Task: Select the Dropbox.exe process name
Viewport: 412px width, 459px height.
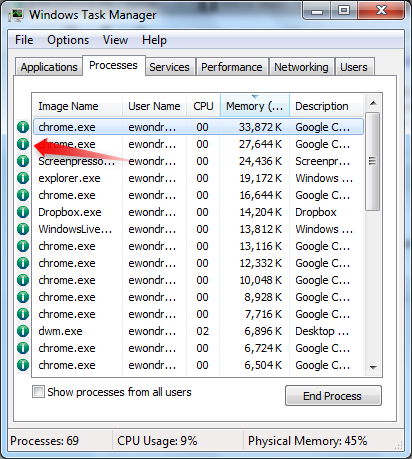Action: coord(70,212)
